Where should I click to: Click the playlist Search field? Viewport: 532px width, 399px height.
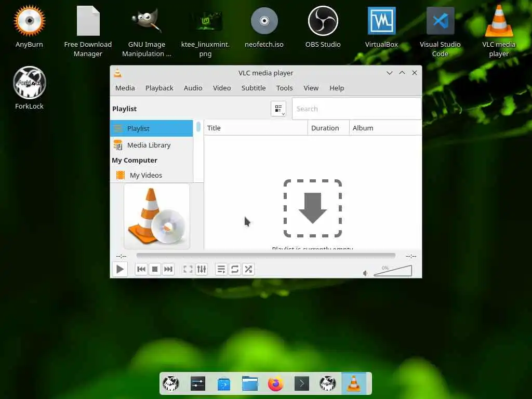coord(356,109)
